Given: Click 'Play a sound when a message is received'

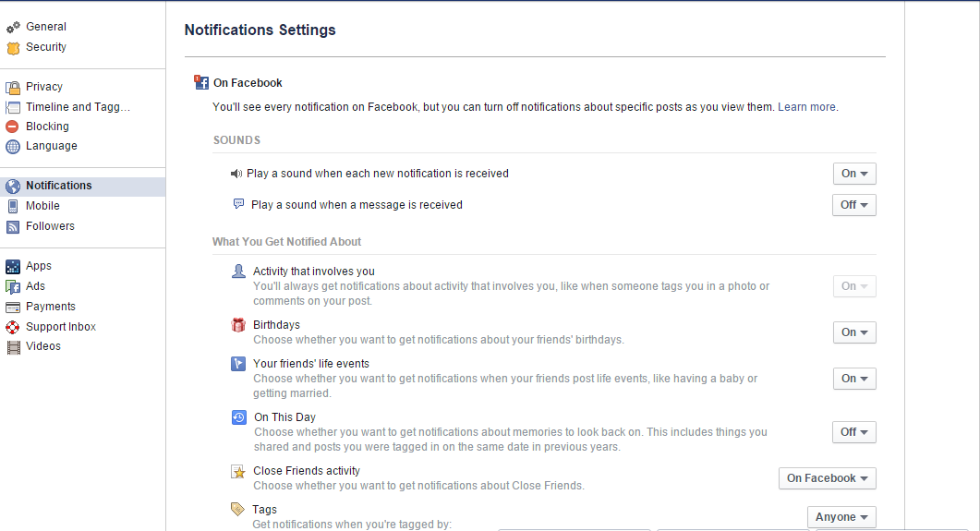Looking at the screenshot, I should [x=357, y=205].
